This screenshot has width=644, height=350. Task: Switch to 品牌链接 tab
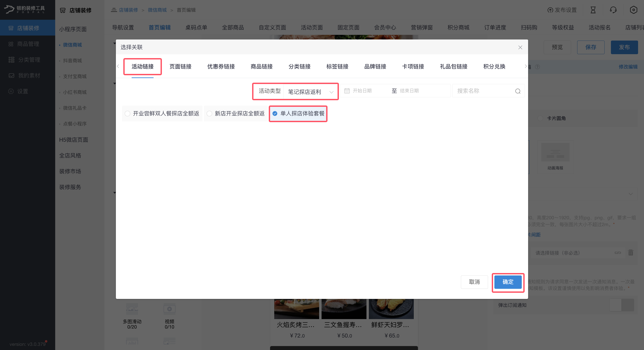point(375,66)
